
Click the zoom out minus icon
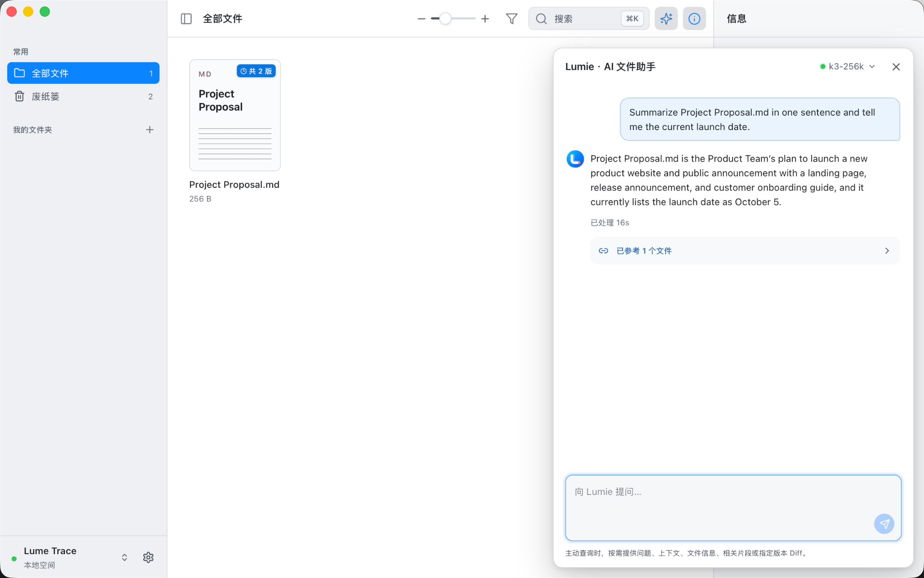[421, 19]
